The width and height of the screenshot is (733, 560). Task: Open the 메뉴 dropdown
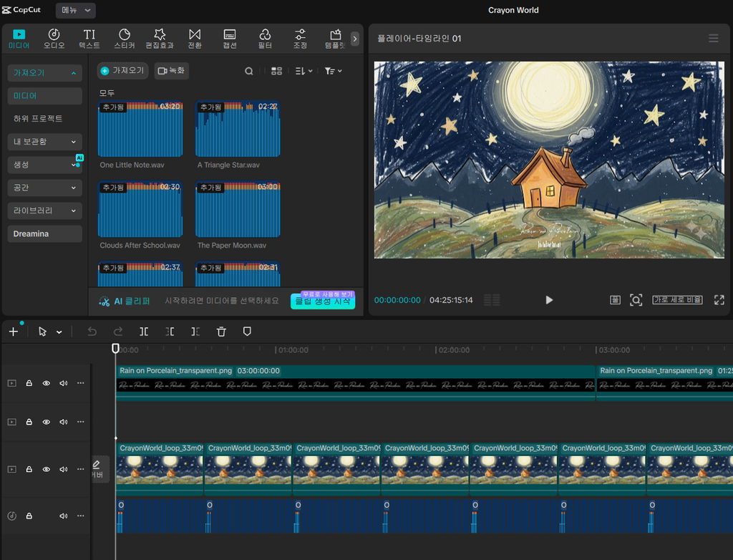click(x=76, y=10)
